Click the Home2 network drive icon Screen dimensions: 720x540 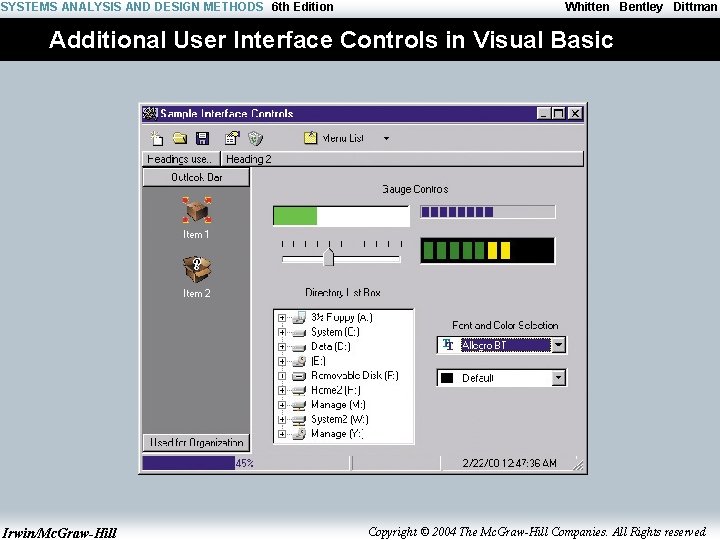(x=299, y=391)
